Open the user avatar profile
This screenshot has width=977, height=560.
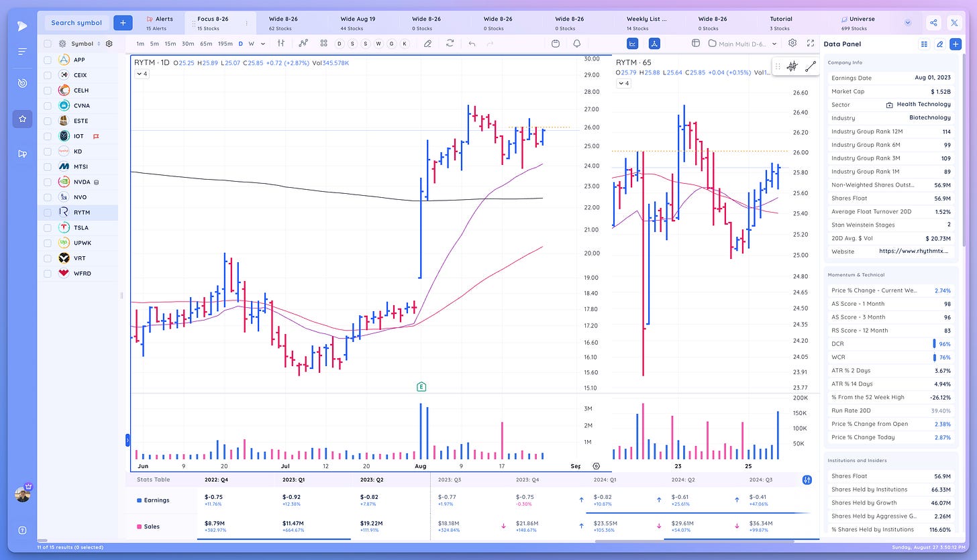[22, 494]
